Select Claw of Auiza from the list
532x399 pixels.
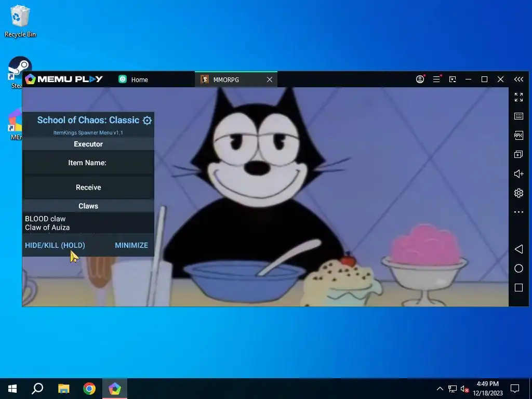click(x=47, y=228)
